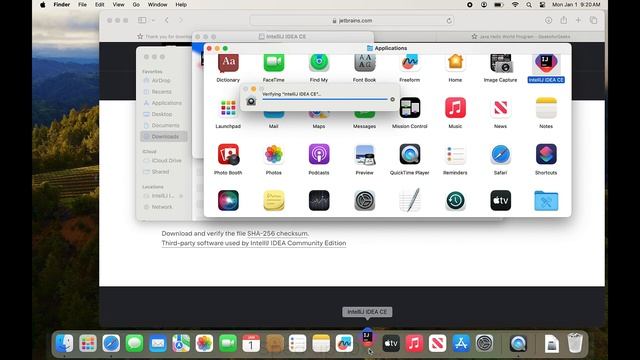The image size is (640, 360).
Task: Select Find My app icon
Action: [x=319, y=63]
